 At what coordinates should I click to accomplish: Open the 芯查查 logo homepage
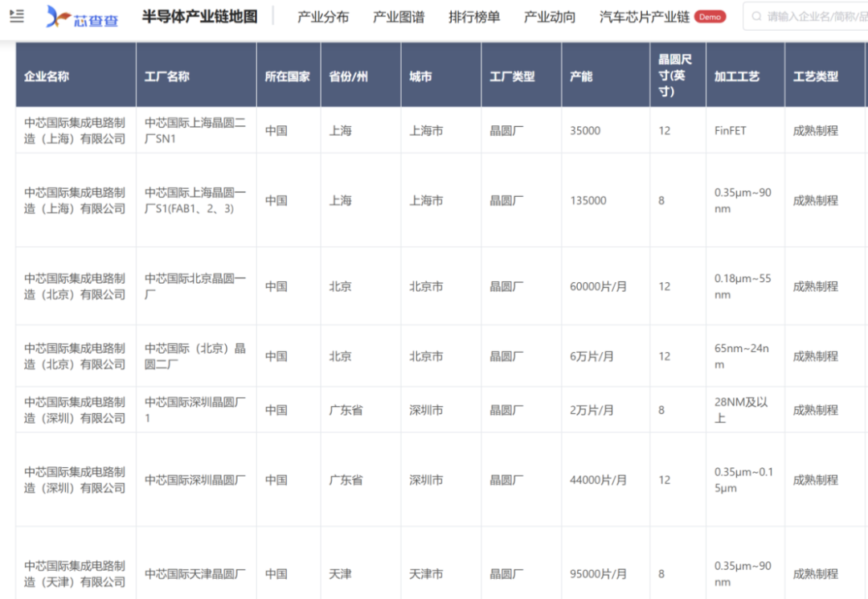coord(82,17)
